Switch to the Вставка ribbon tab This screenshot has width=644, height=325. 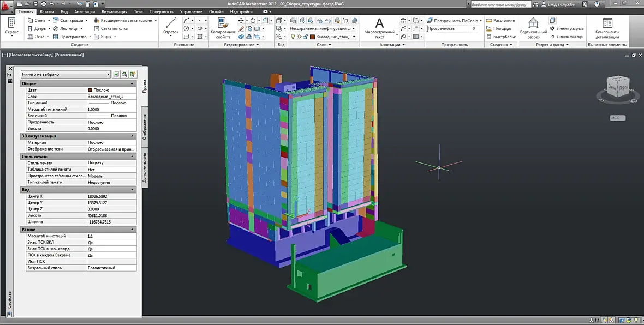click(x=47, y=11)
